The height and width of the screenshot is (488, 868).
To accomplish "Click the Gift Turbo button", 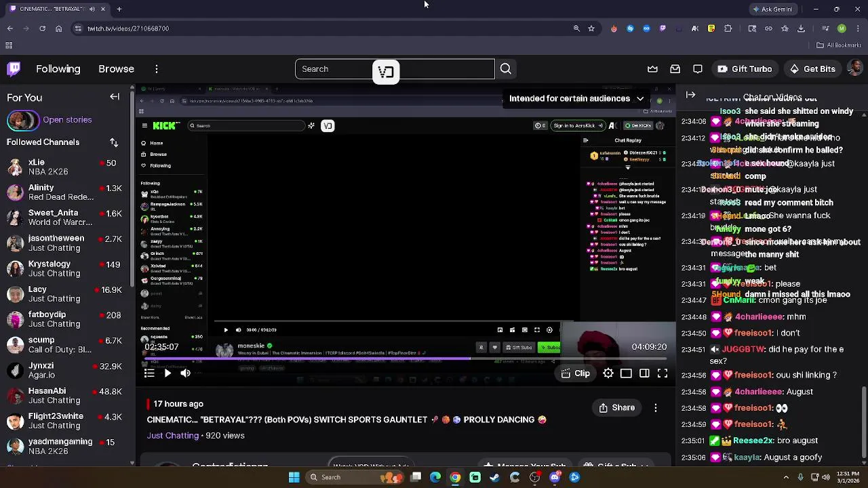I will click(745, 69).
